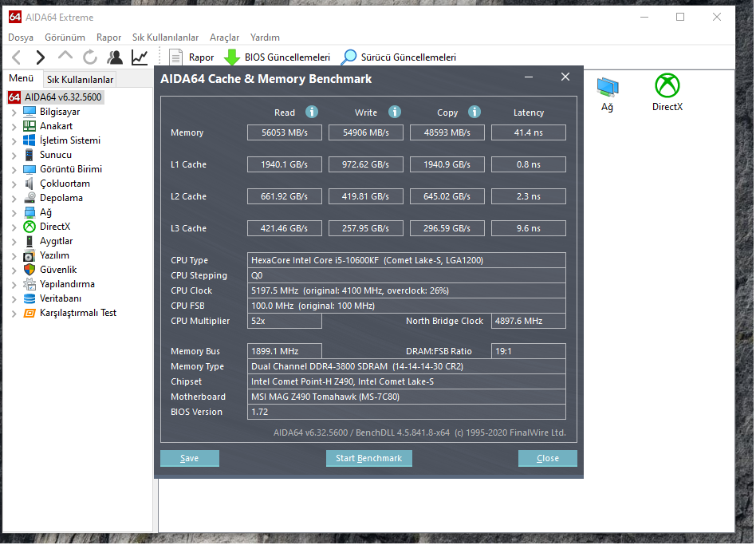Click the Depolama disk icon
The height and width of the screenshot is (549, 756).
coord(30,198)
